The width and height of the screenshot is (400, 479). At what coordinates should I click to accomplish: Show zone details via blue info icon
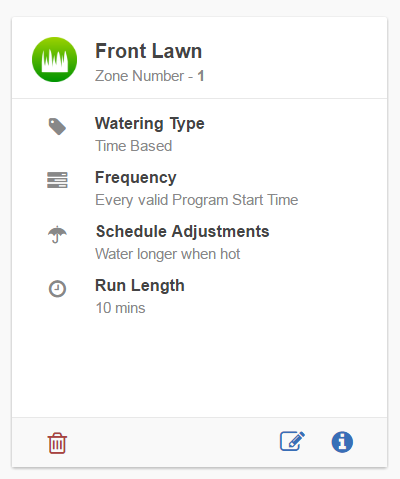pyautogui.click(x=342, y=442)
